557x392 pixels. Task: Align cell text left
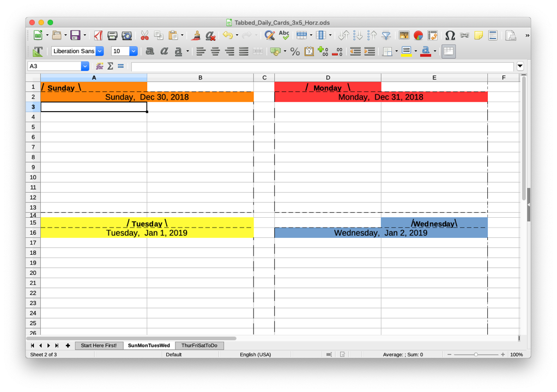[x=201, y=51]
